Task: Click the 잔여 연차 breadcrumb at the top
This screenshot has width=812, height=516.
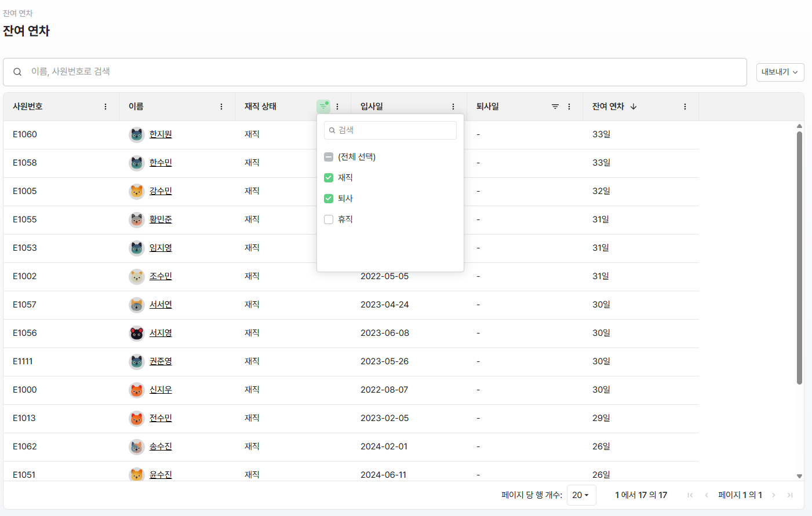Action: (x=18, y=13)
